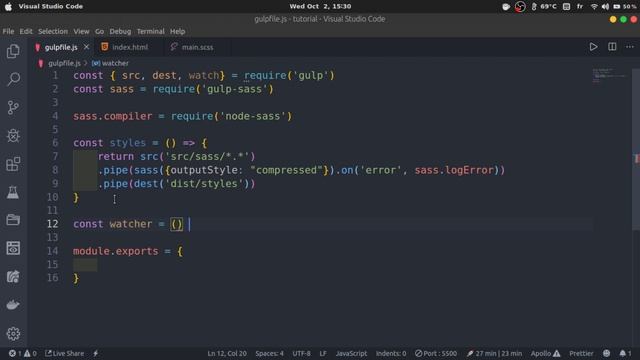Change encoding via UTF-8
The image size is (640, 360).
click(301, 353)
